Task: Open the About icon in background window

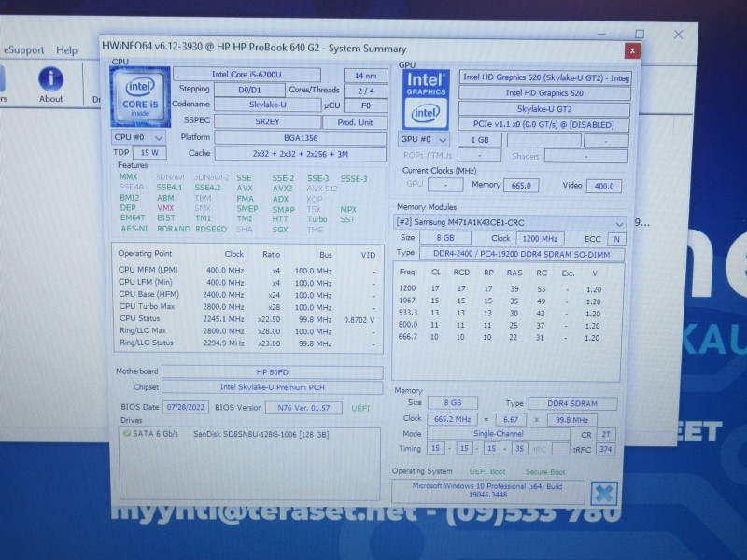Action: point(51,85)
